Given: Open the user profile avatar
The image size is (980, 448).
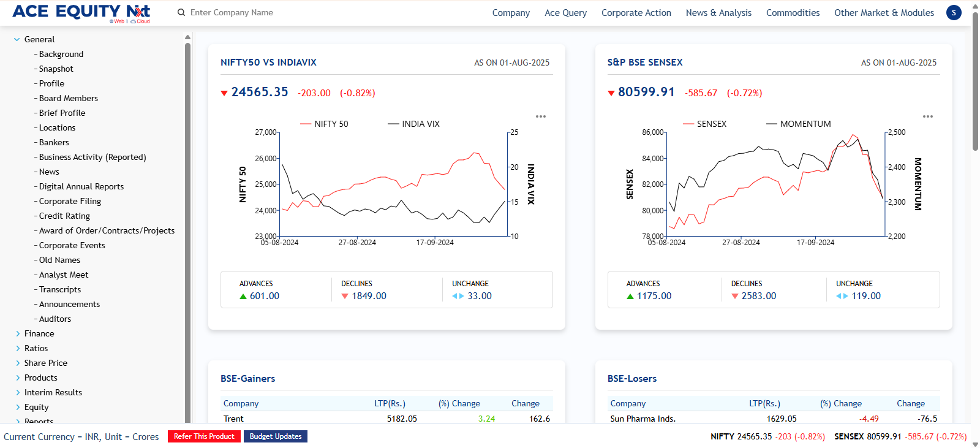Looking at the screenshot, I should click(954, 12).
